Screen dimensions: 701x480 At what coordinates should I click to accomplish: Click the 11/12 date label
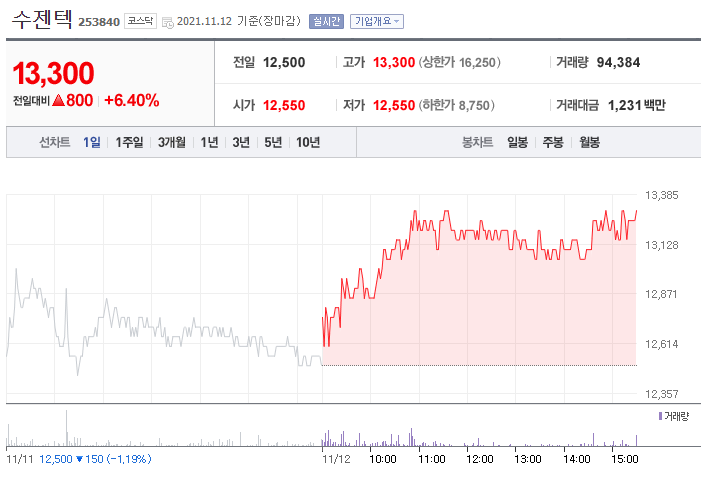point(336,459)
